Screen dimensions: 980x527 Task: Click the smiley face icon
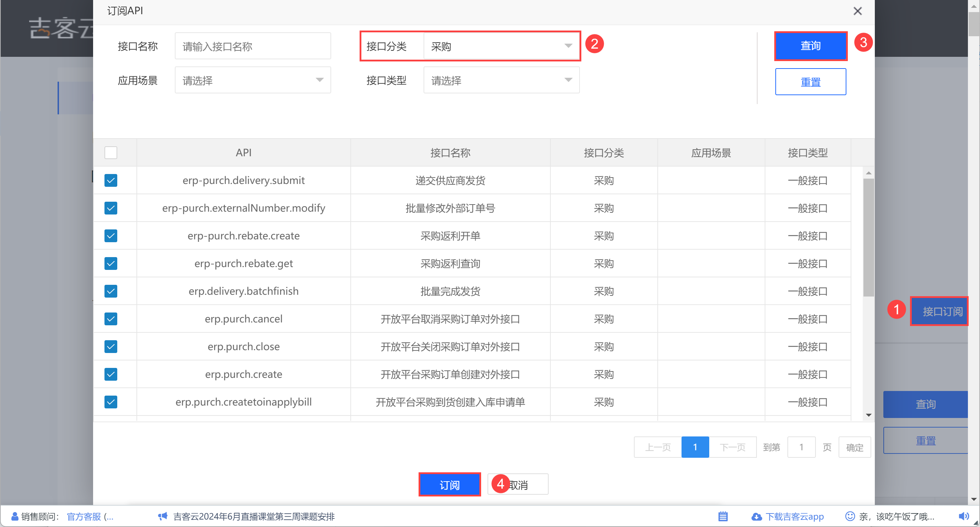point(850,516)
